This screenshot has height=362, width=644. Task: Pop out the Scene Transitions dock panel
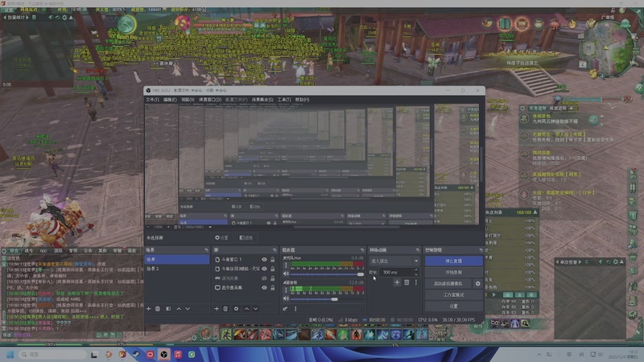point(418,250)
